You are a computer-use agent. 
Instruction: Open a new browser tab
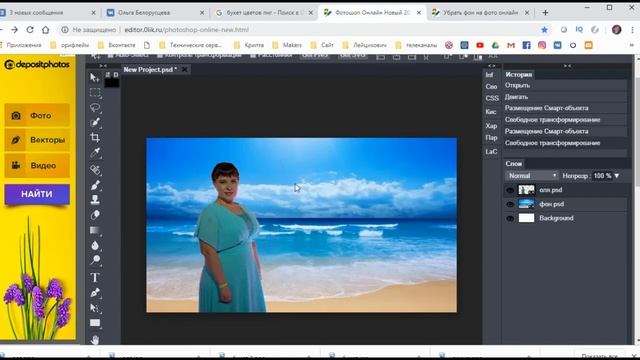[x=545, y=13]
